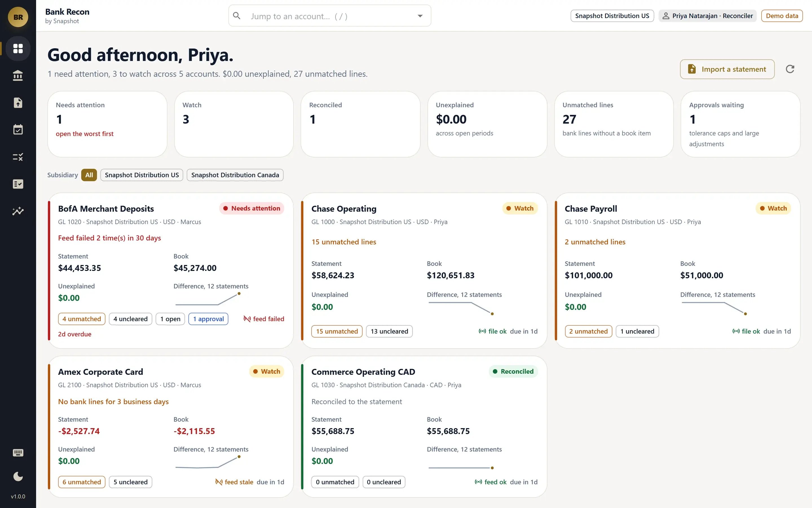Open the calendar check icon in sidebar
The width and height of the screenshot is (812, 508).
(x=18, y=130)
